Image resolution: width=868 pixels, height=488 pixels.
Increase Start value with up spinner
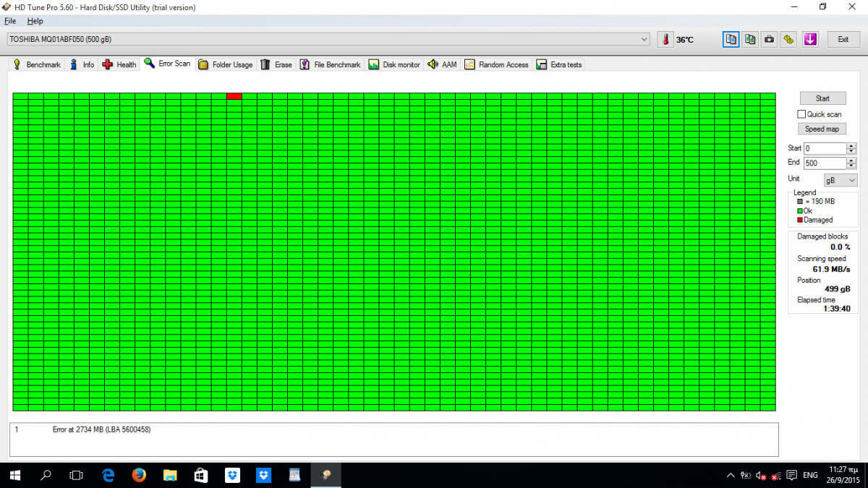851,145
